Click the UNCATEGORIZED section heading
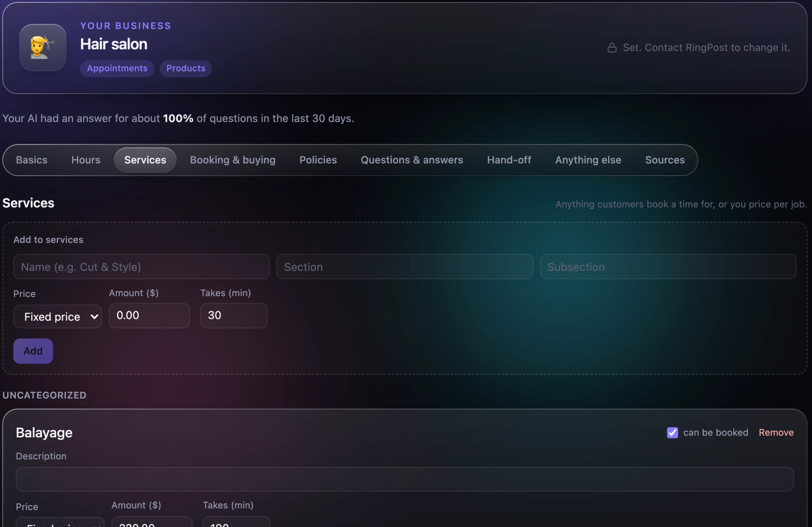812x527 pixels. point(44,395)
